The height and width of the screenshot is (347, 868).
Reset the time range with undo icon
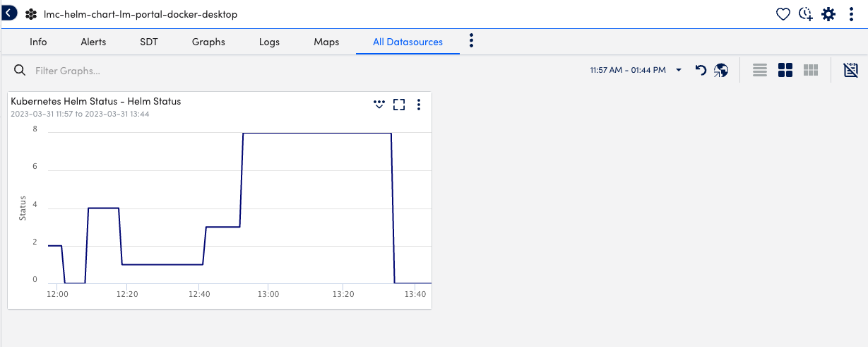701,70
